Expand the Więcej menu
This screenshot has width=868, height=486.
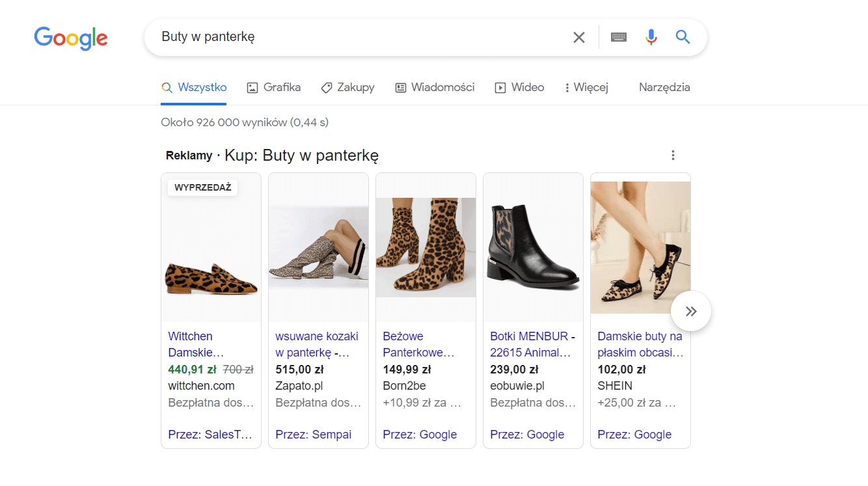587,87
